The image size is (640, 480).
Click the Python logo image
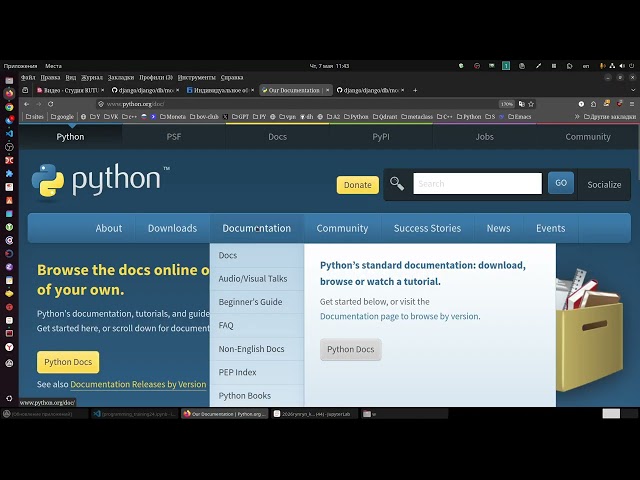pyautogui.click(x=100, y=180)
